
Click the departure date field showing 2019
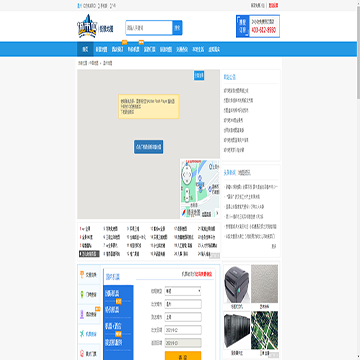(x=183, y=330)
